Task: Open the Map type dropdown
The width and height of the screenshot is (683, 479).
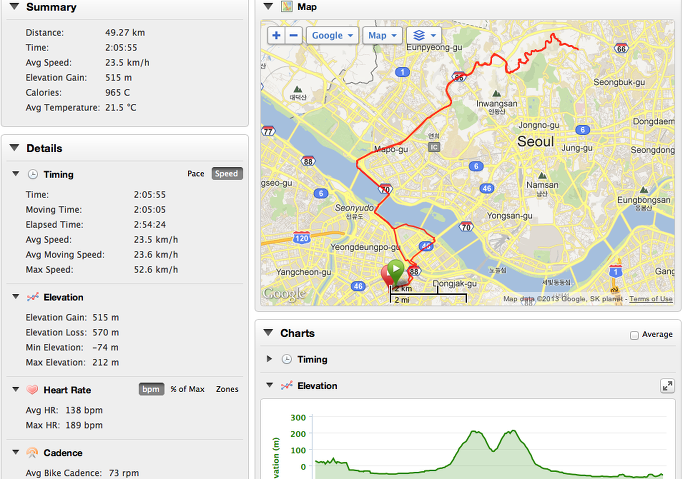Action: coord(382,35)
